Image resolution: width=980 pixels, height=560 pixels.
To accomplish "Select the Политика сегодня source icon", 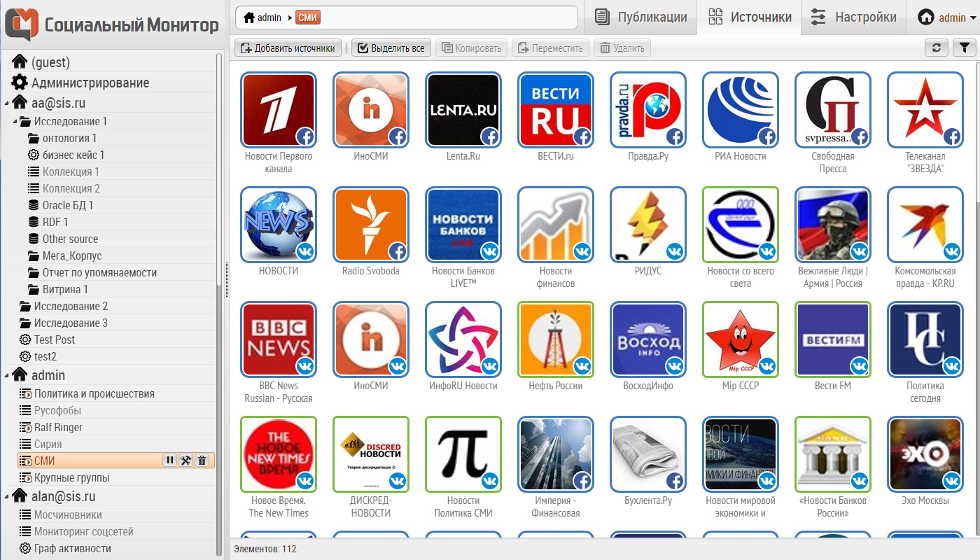I will click(x=925, y=340).
